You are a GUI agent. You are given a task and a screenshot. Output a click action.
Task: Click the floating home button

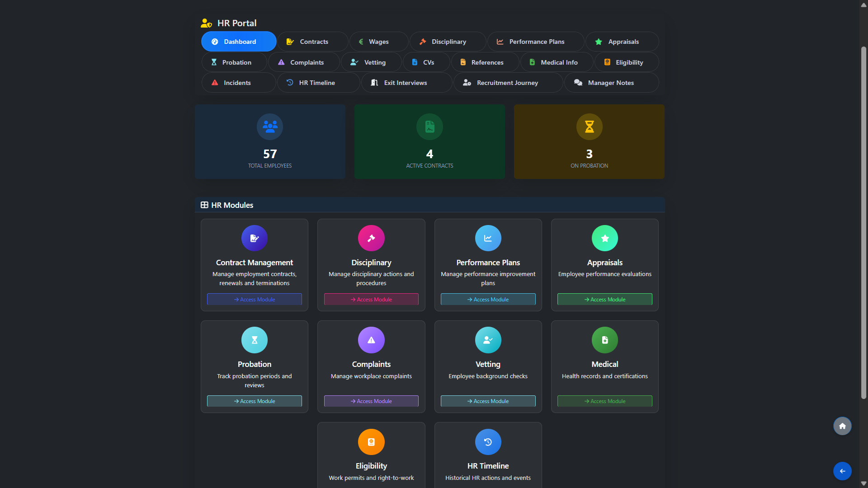point(842,426)
